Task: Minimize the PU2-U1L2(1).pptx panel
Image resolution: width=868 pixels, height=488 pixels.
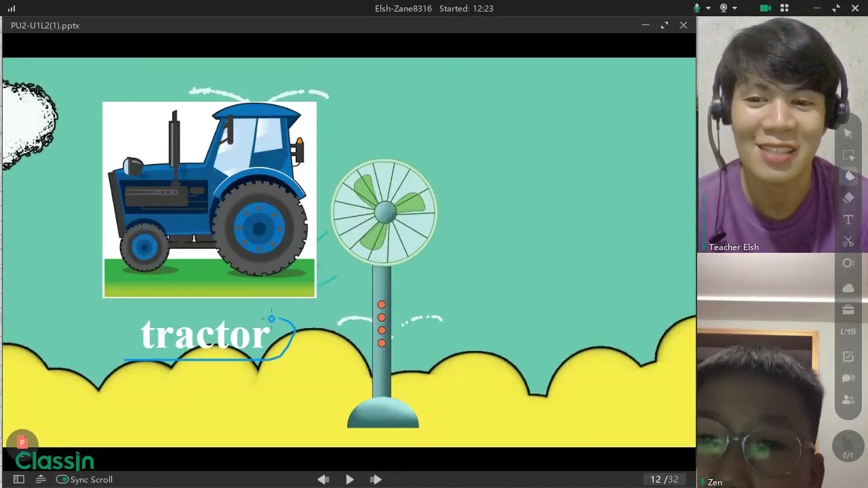Action: [x=646, y=25]
